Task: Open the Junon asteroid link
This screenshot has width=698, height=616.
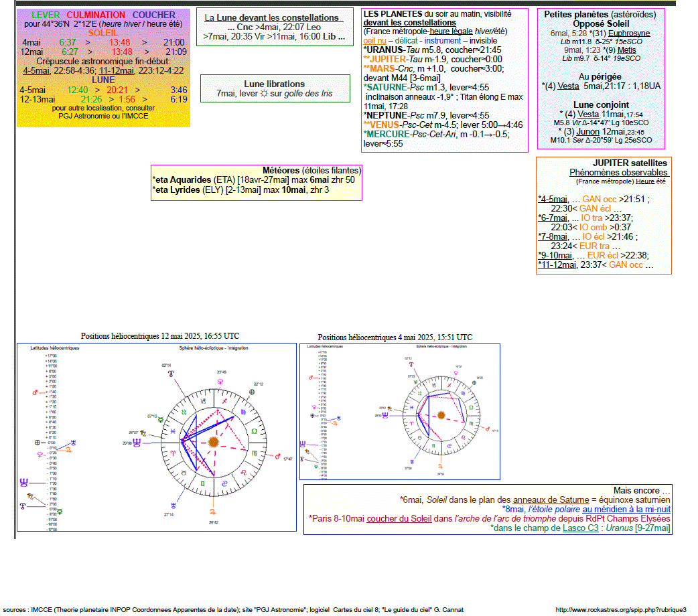Action: 587,132
